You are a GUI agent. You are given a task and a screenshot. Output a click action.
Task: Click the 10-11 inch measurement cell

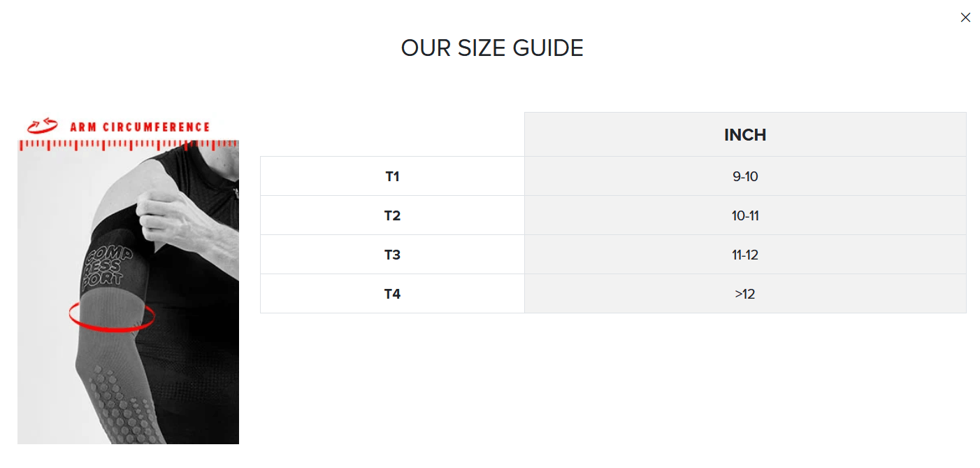click(x=745, y=215)
